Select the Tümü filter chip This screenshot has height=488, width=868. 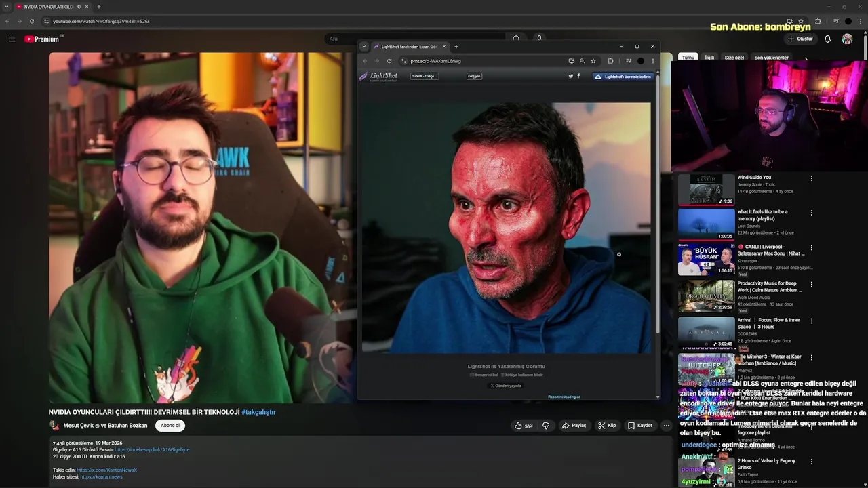click(688, 58)
